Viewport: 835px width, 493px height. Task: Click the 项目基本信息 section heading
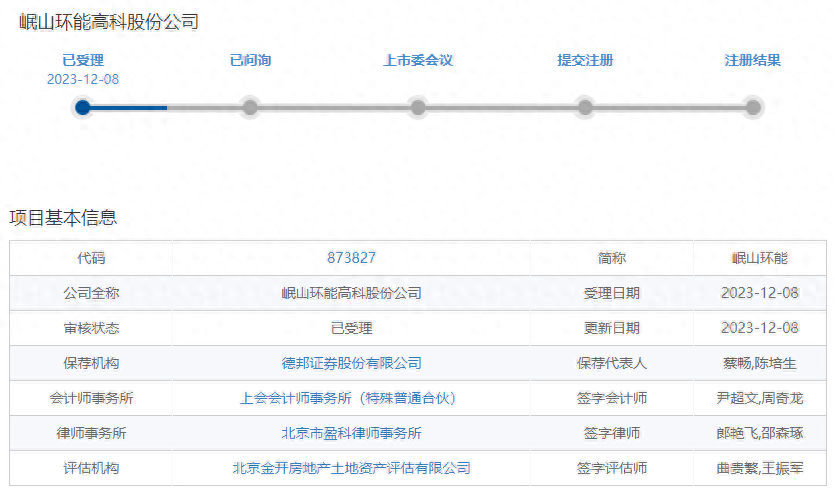pyautogui.click(x=63, y=218)
